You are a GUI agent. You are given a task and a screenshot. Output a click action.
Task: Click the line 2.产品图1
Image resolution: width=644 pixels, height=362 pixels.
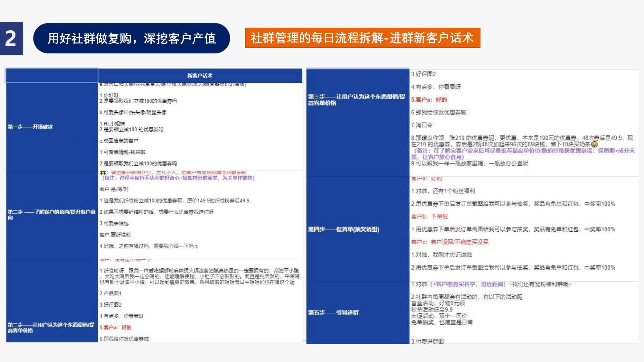point(110,293)
